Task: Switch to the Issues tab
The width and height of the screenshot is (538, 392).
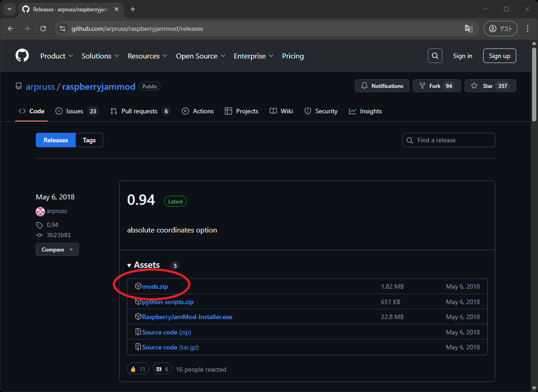Action: coord(77,111)
